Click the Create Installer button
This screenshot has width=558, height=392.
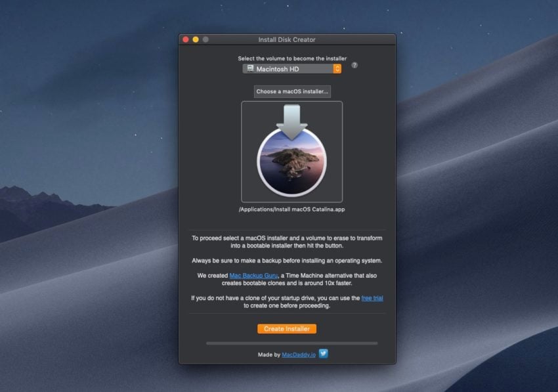pyautogui.click(x=287, y=328)
